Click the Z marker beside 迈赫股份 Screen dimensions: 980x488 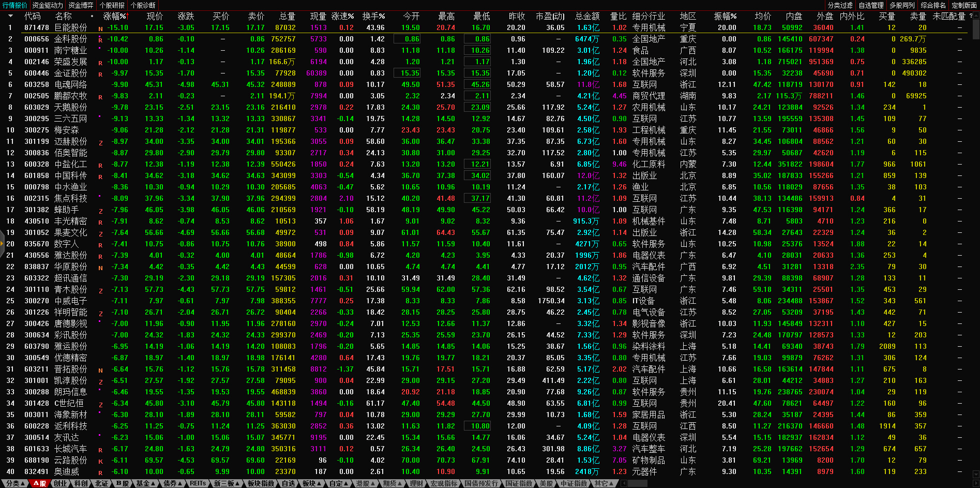point(100,142)
